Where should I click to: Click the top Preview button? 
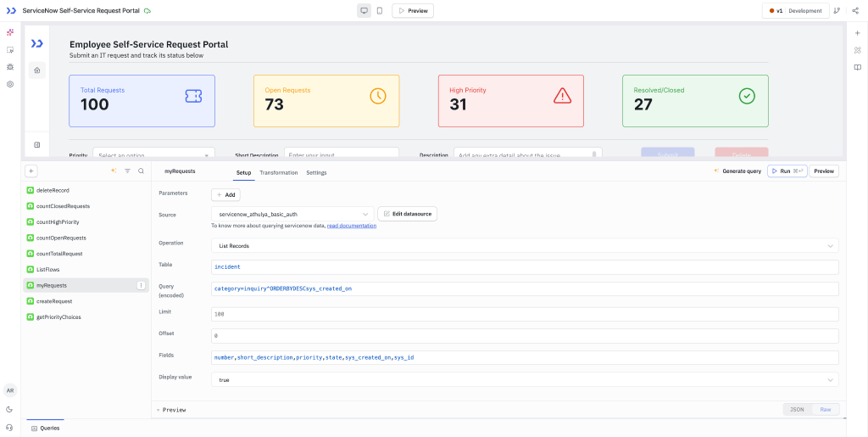pyautogui.click(x=413, y=10)
